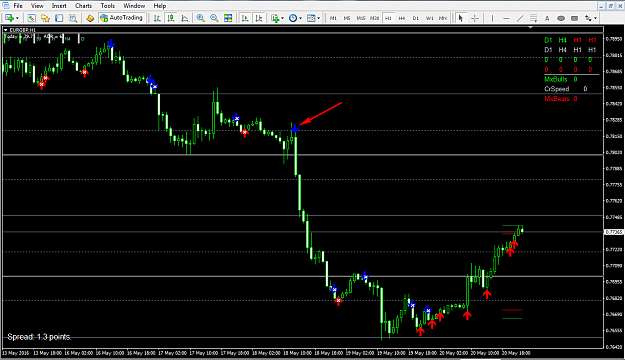The height and width of the screenshot is (360, 625).
Task: Pick the trendline tool
Action: pyautogui.click(x=520, y=18)
